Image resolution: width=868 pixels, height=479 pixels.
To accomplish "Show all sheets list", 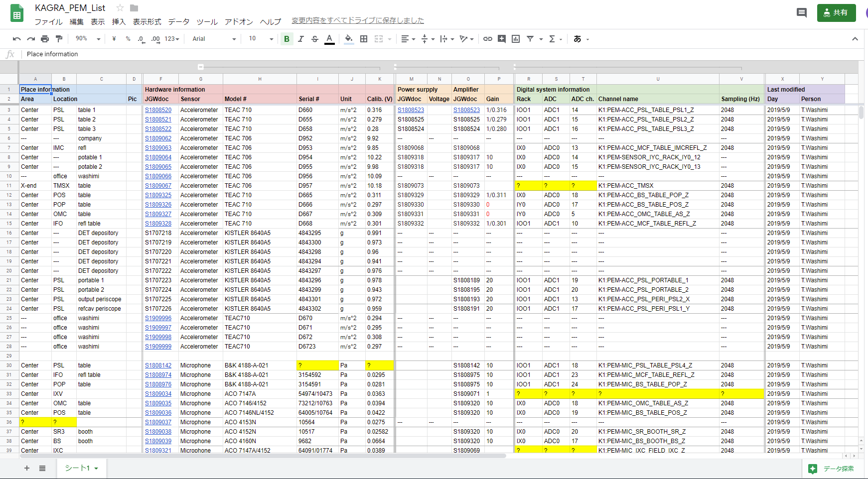I will click(42, 468).
